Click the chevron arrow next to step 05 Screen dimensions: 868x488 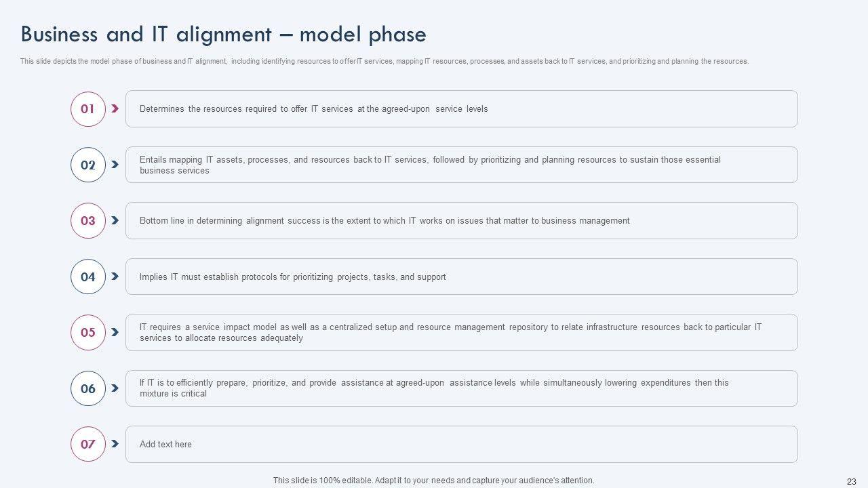click(x=115, y=332)
